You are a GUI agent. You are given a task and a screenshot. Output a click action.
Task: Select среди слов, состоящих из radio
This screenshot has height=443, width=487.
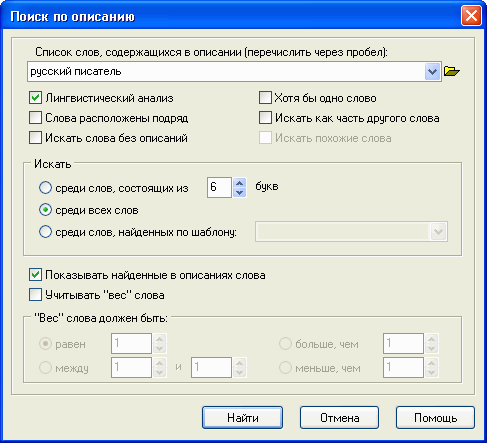[x=45, y=188]
